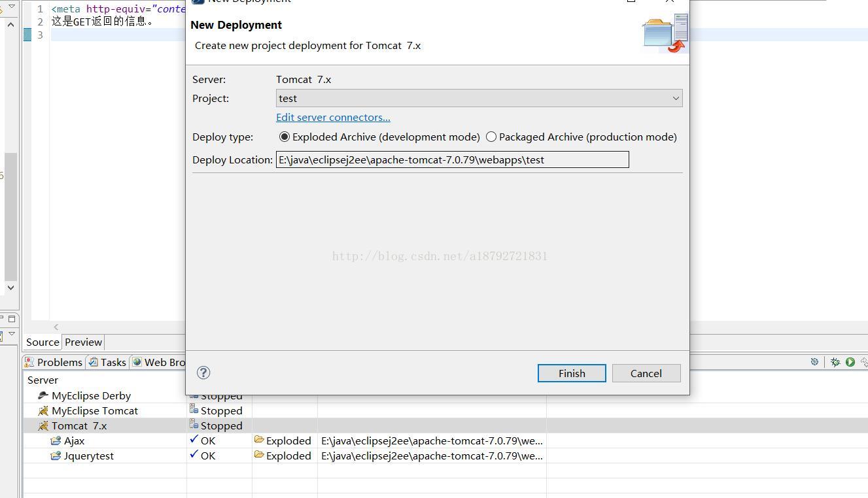Click the Tomcat 7.x cat icon
The image size is (868, 498).
(x=43, y=425)
